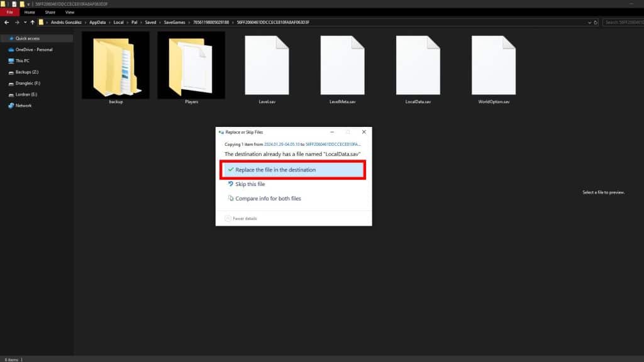Open the Players folder
The width and height of the screenshot is (644, 362).
[x=191, y=68]
